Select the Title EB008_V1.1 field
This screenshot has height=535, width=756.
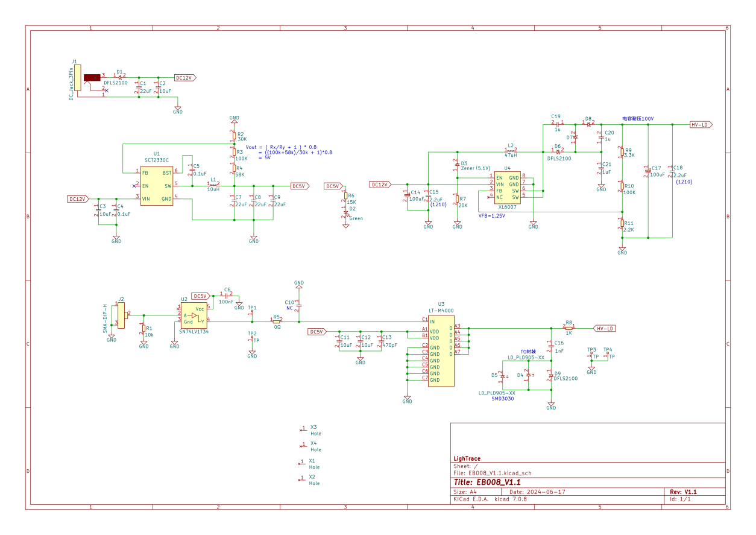pos(486,483)
